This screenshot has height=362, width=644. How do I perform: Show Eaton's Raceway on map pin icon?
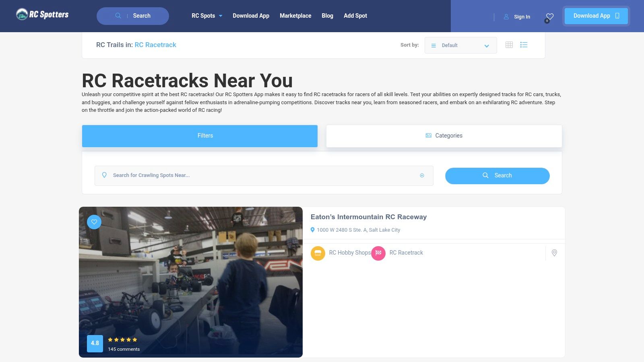click(554, 253)
